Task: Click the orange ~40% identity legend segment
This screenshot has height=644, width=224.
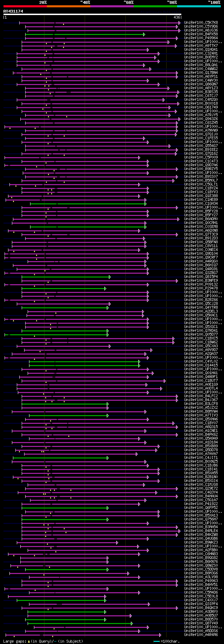Action: click(69, 6)
